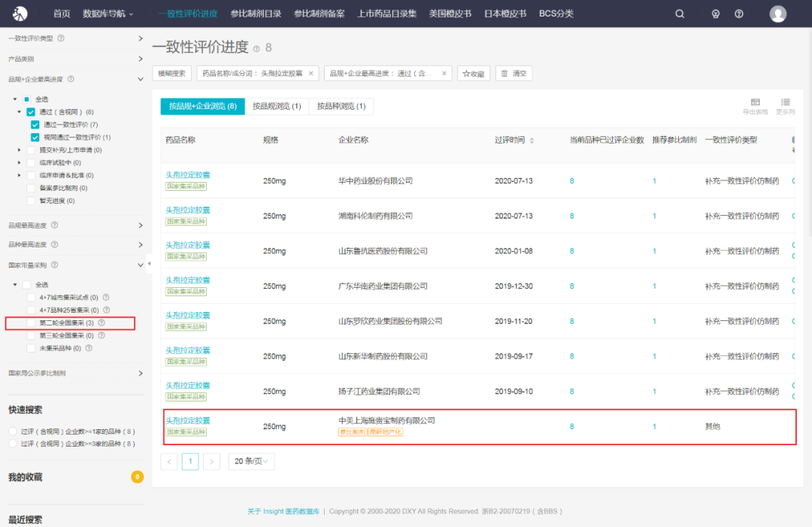This screenshot has height=527, width=812.
Task: Click the 模糊搜索 button
Action: click(x=172, y=74)
